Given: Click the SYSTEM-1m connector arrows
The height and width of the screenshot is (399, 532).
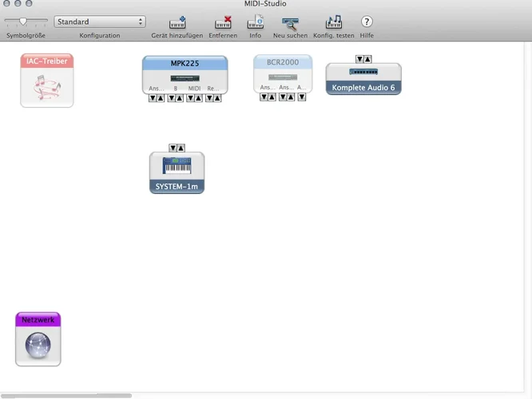Looking at the screenshot, I should (x=177, y=148).
